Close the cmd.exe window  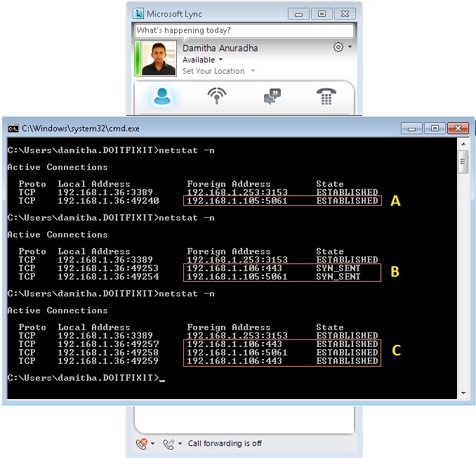coord(458,129)
